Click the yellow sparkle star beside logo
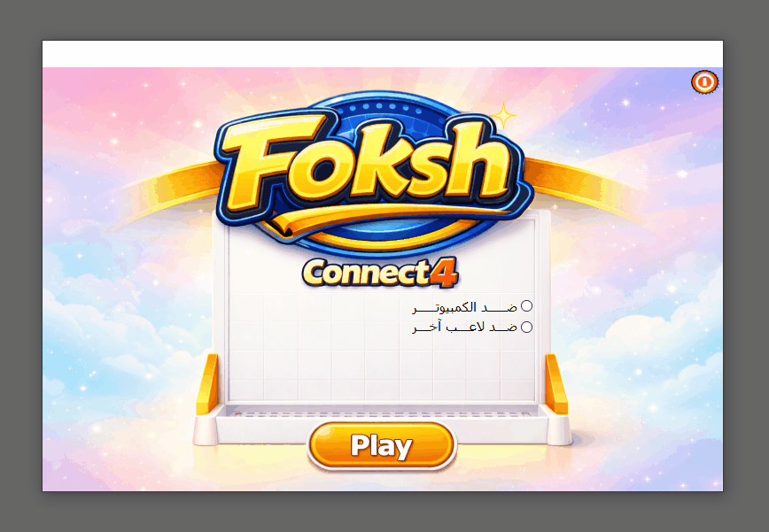The height and width of the screenshot is (532, 769). tap(503, 116)
